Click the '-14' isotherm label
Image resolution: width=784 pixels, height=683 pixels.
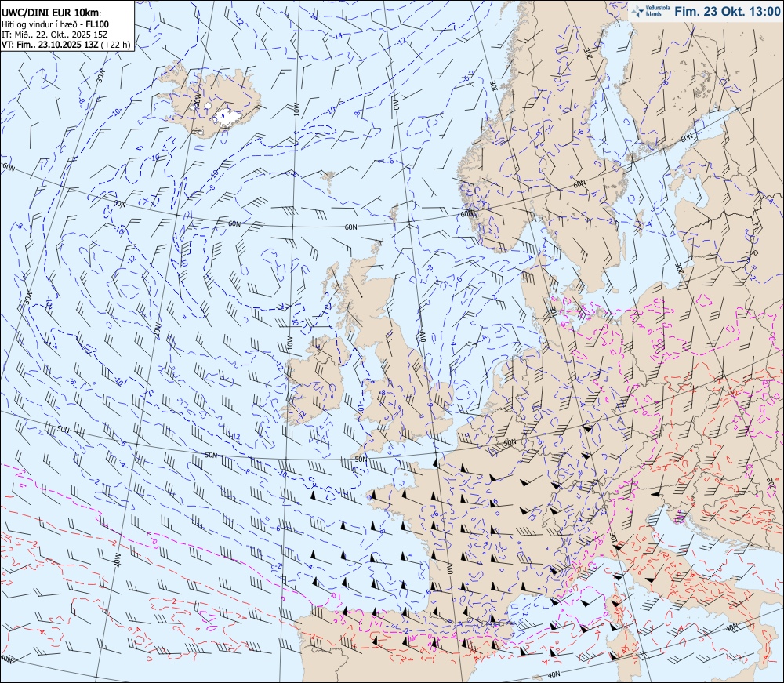coord(338,35)
